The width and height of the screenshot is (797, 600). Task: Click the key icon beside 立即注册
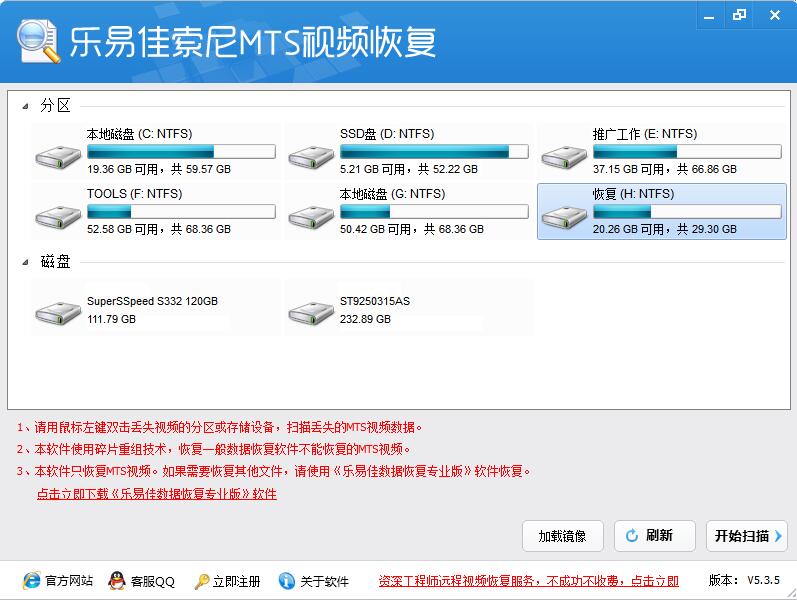[x=201, y=581]
